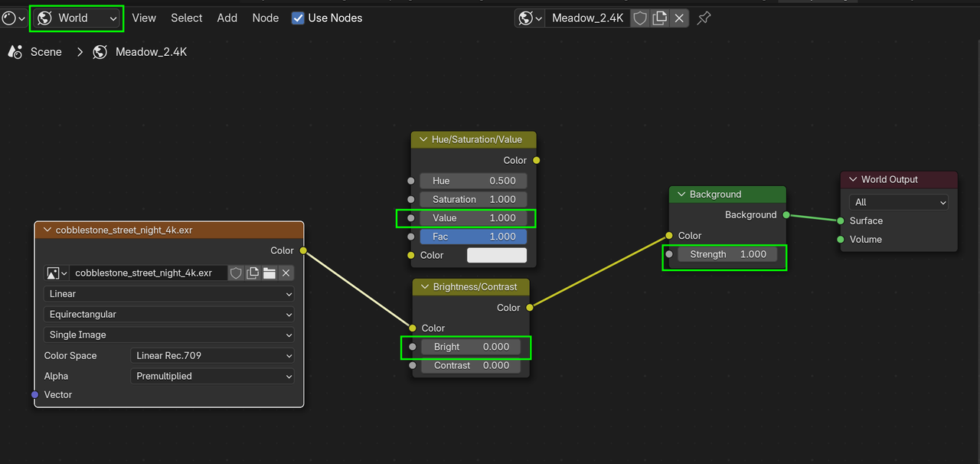Open the Add menu
This screenshot has height=464, width=980.
click(227, 18)
